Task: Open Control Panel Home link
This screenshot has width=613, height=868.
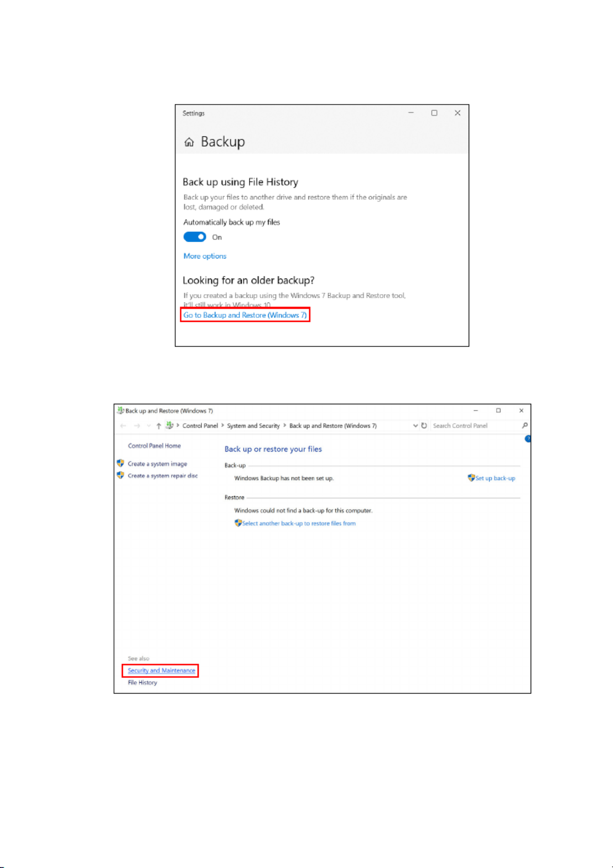Action: pyautogui.click(x=154, y=445)
